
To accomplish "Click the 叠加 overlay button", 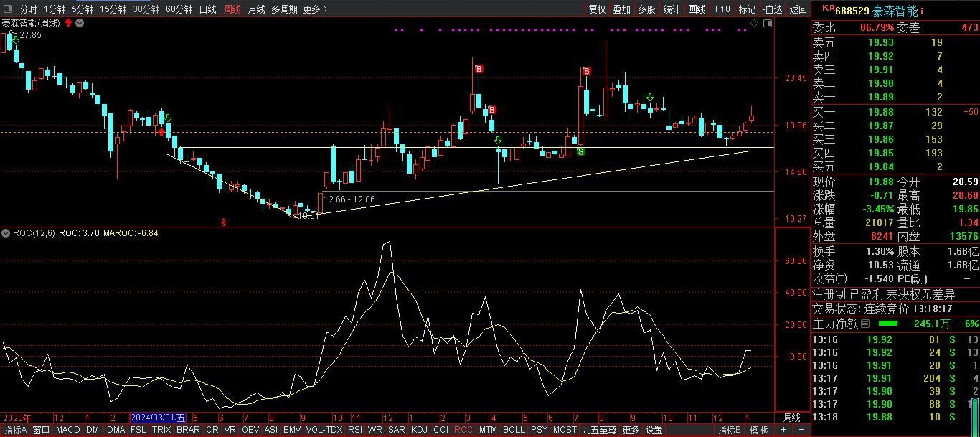I will [x=621, y=9].
